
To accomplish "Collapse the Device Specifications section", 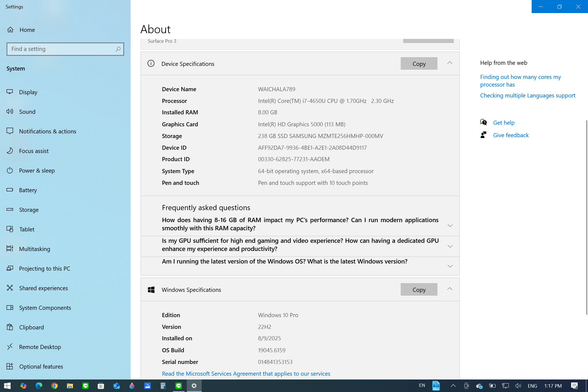I will [x=450, y=63].
